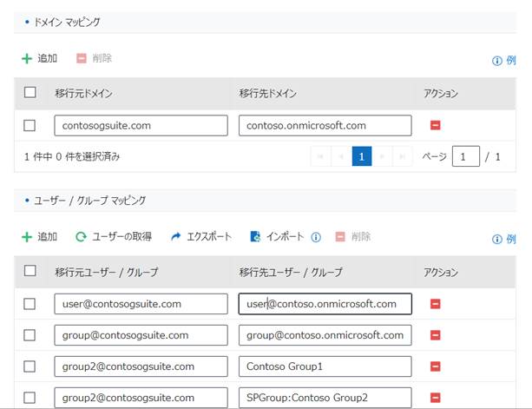Check the group@contosogsuite.com row checkbox
Image resolution: width=532 pixels, height=409 pixels.
(x=30, y=335)
